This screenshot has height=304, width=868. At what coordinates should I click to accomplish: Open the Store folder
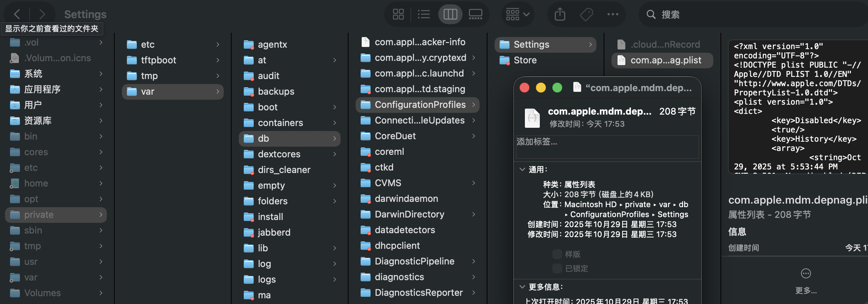point(525,60)
